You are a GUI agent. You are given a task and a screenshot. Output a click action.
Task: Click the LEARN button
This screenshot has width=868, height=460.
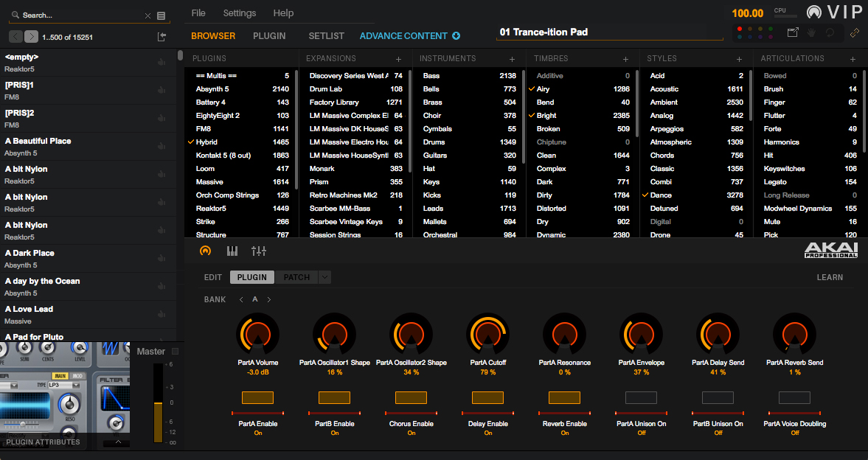[830, 277]
